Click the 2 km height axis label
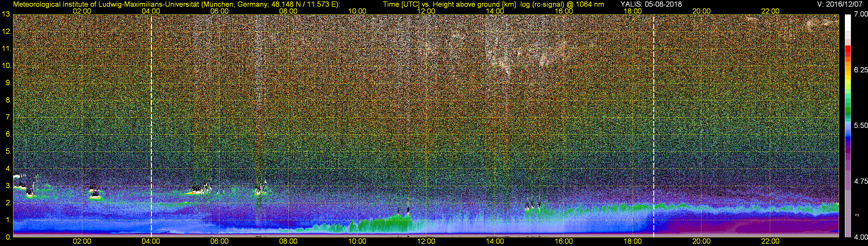Image resolution: width=868 pixels, height=246 pixels. (8, 203)
